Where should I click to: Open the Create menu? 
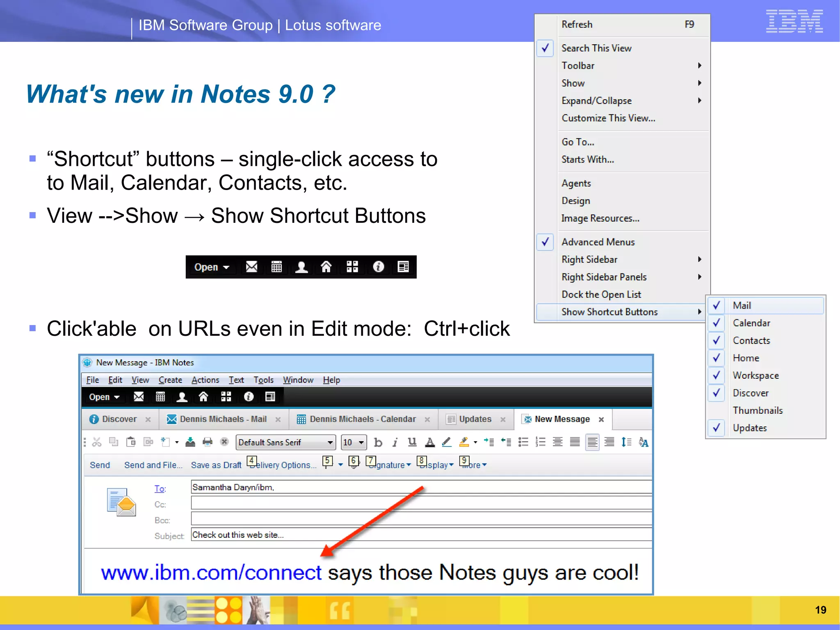click(x=170, y=380)
